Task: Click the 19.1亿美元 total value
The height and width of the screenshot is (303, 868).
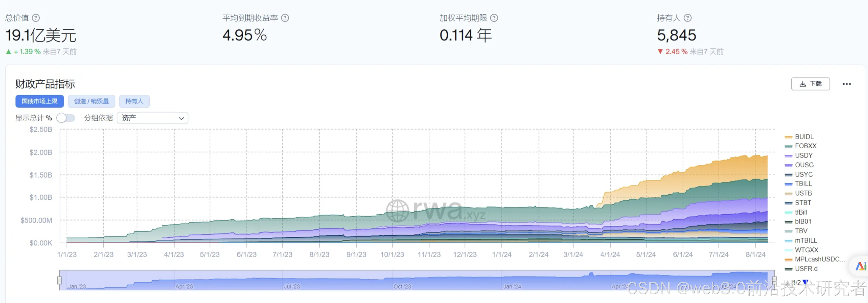Action: coord(41,35)
